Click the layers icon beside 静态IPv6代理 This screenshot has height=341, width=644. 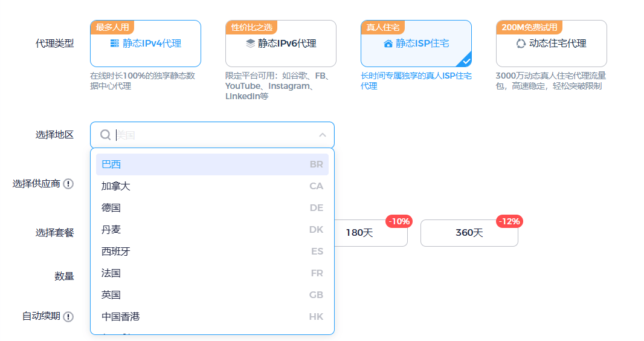click(250, 43)
